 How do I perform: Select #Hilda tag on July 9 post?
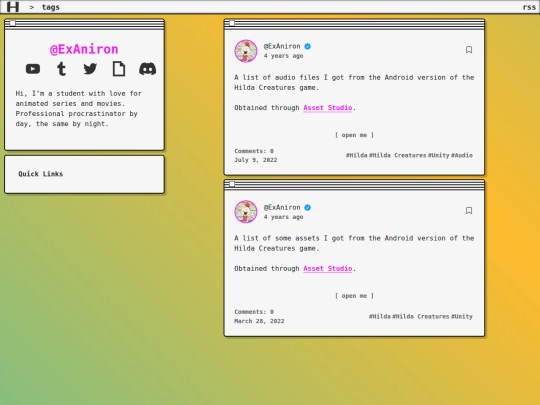pos(356,155)
